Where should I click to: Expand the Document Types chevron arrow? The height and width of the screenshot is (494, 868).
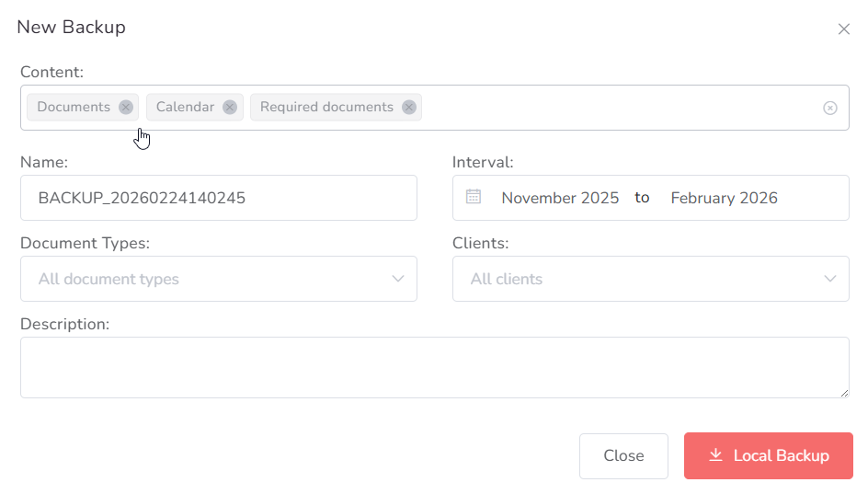pos(398,279)
